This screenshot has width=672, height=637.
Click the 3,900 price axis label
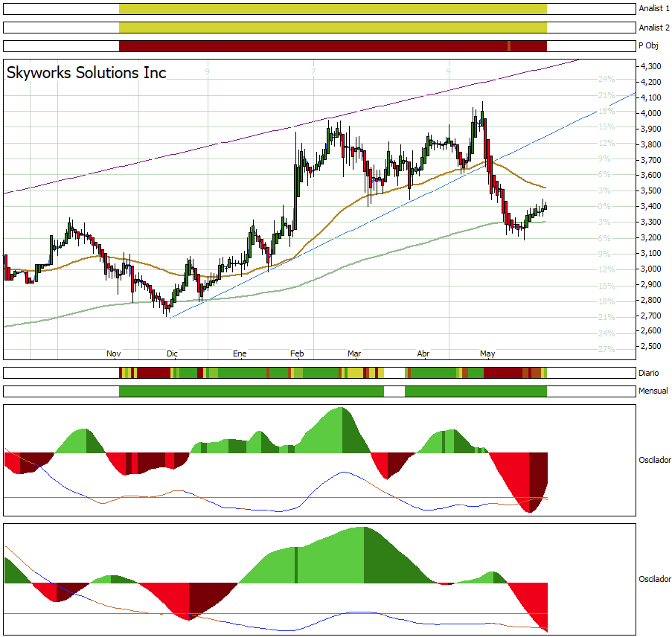tap(651, 129)
